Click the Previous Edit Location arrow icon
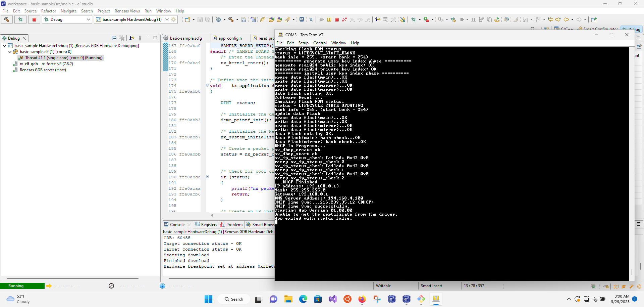This screenshot has width=644, height=307. point(550,19)
